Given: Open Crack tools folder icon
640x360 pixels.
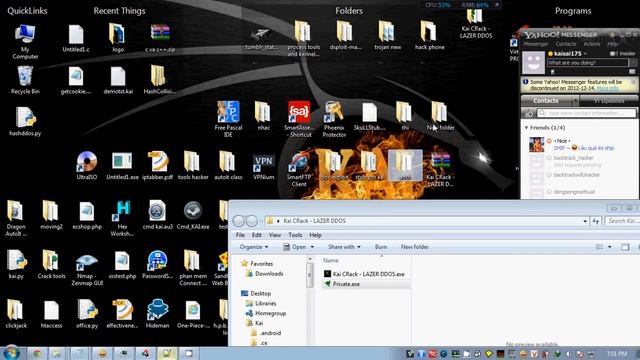Looking at the screenshot, I should pyautogui.click(x=51, y=264).
